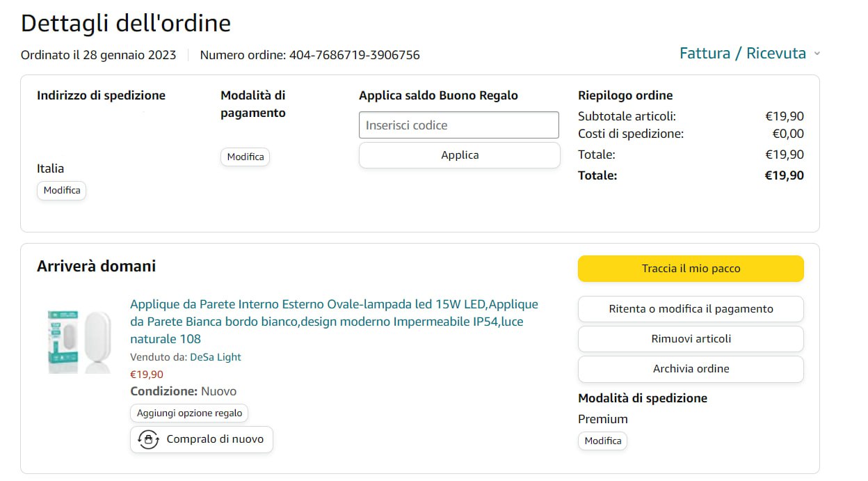
Task: Click the Arriverà domani delivery heading
Action: point(97,266)
